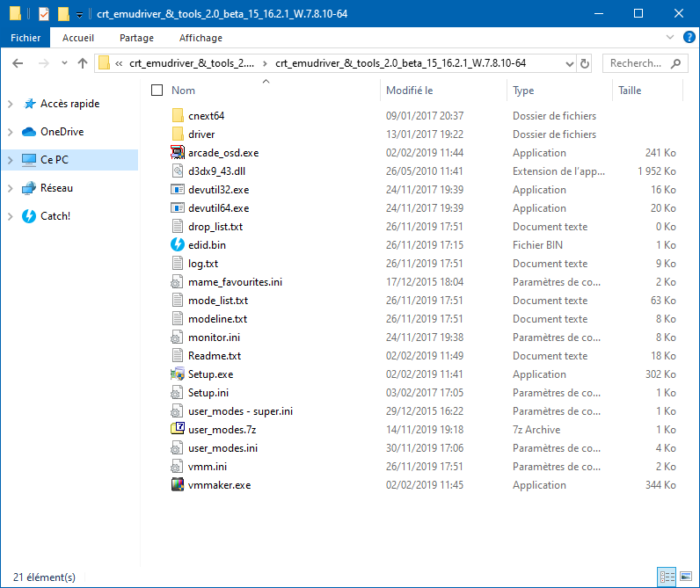Open the Fichier menu
The height and width of the screenshot is (588, 700).
coord(26,38)
